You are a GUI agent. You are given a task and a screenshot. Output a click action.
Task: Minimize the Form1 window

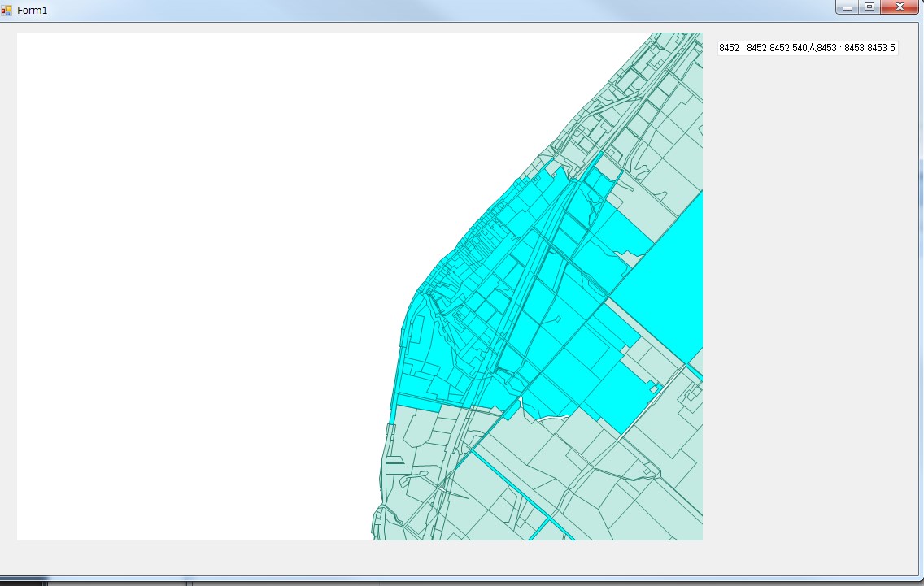click(848, 7)
